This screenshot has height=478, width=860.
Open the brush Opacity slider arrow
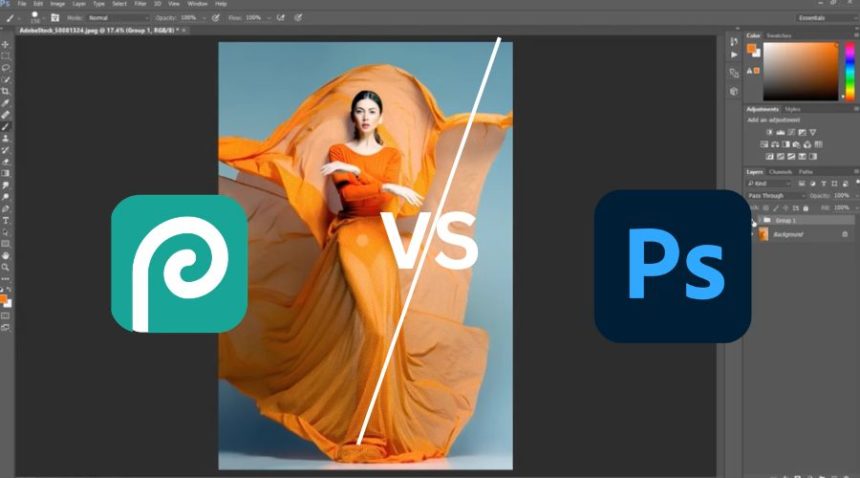click(x=204, y=18)
